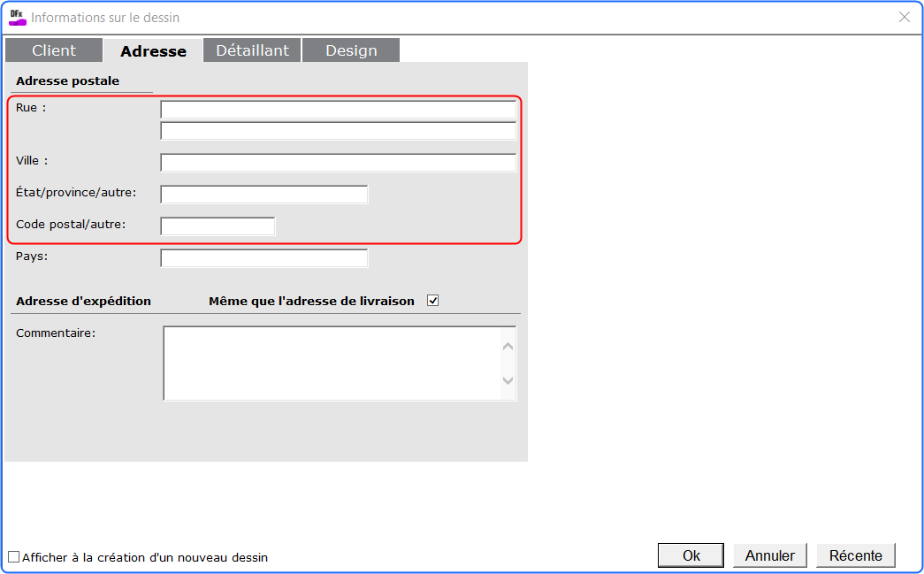This screenshot has height=574, width=924.
Task: Click the Pays input field
Action: (x=264, y=258)
